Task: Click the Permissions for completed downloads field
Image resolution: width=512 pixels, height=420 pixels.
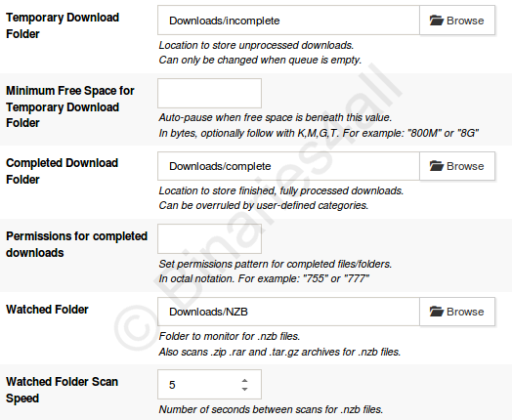Action: [x=210, y=239]
